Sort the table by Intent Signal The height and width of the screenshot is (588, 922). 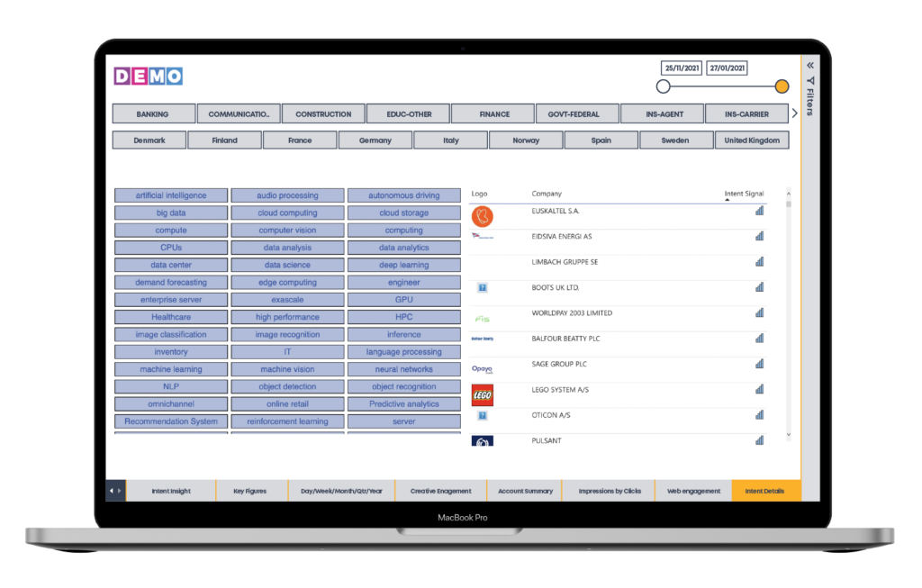744,194
